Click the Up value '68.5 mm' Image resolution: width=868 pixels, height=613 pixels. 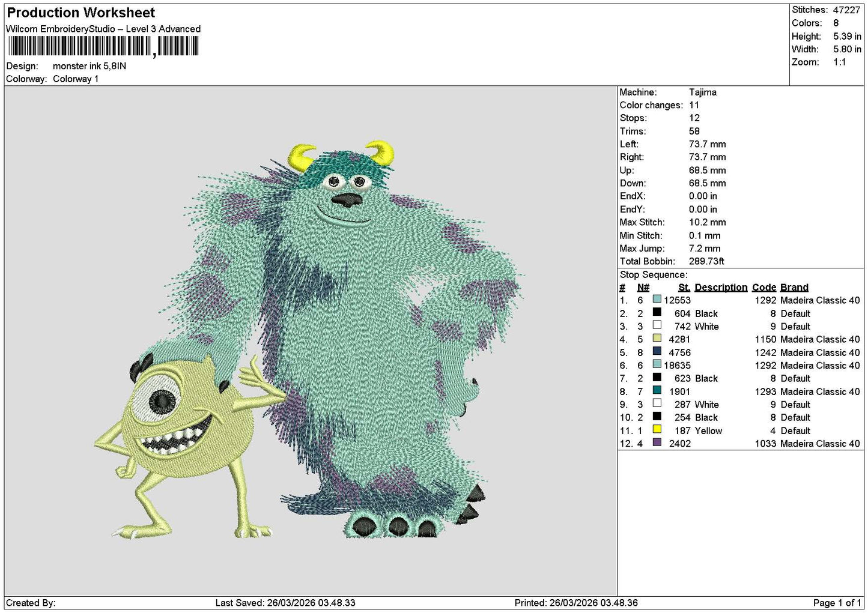click(708, 171)
